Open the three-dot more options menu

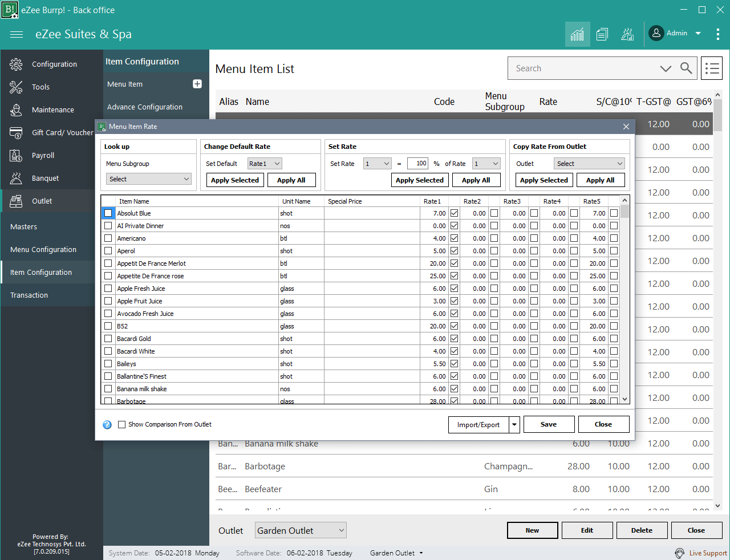click(717, 34)
